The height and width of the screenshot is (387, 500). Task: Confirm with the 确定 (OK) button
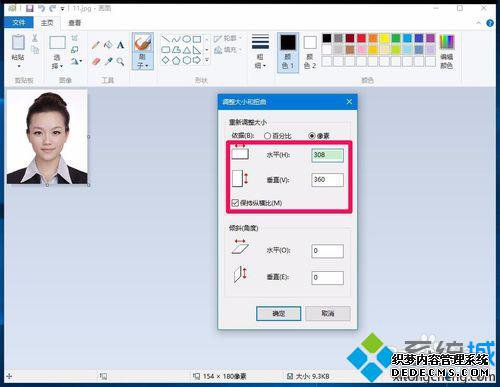(x=278, y=313)
